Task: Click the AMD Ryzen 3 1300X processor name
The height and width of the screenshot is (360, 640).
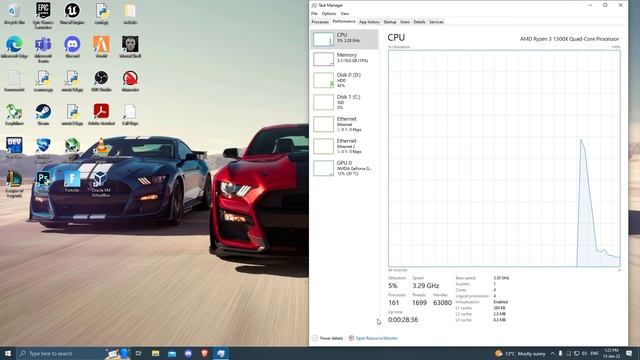Action: [569, 39]
